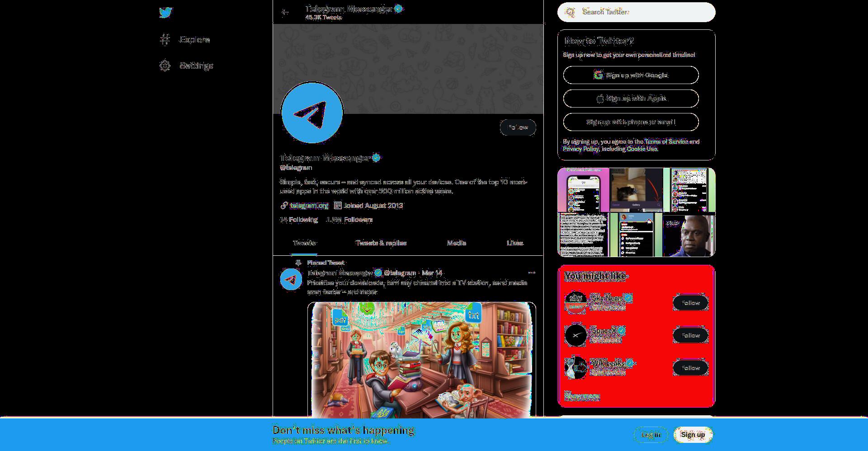The height and width of the screenshot is (451, 868).
Task: Open Explore from the sidebar
Action: click(185, 40)
